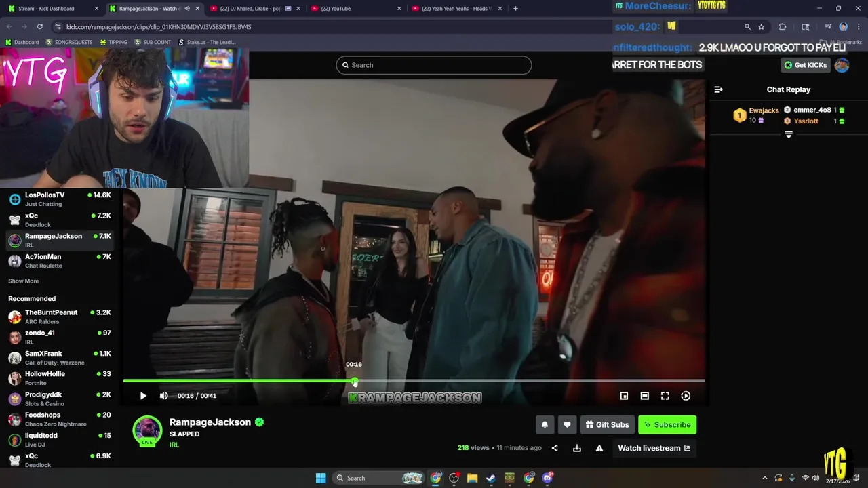
Task: Open RampageJackson's live avatar
Action: click(x=147, y=431)
